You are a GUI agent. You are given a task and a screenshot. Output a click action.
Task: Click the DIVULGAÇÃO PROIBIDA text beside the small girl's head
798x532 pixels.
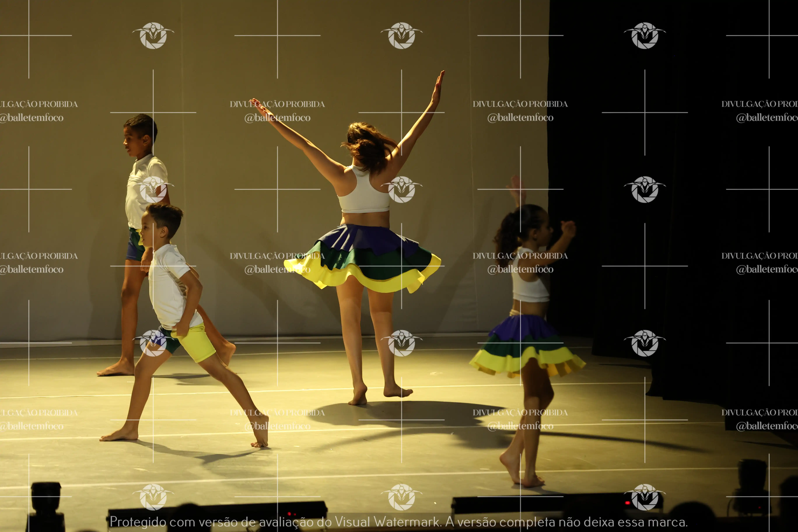[x=520, y=256]
